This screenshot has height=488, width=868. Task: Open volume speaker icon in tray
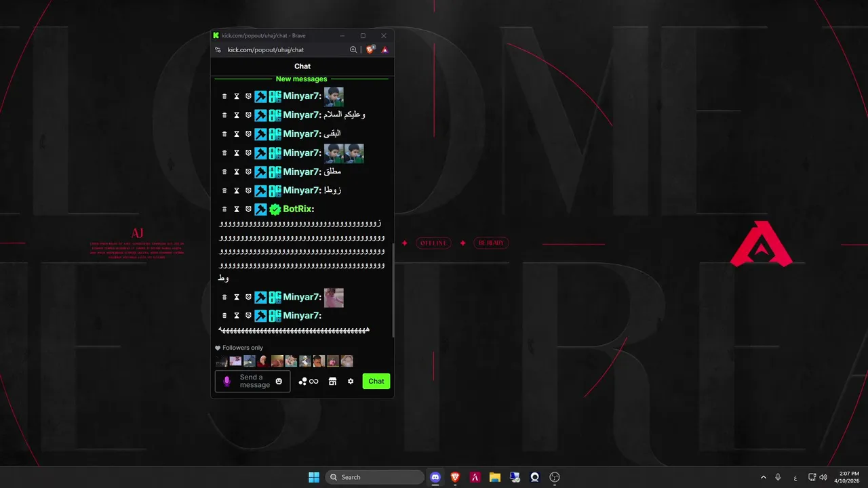pyautogui.click(x=823, y=477)
